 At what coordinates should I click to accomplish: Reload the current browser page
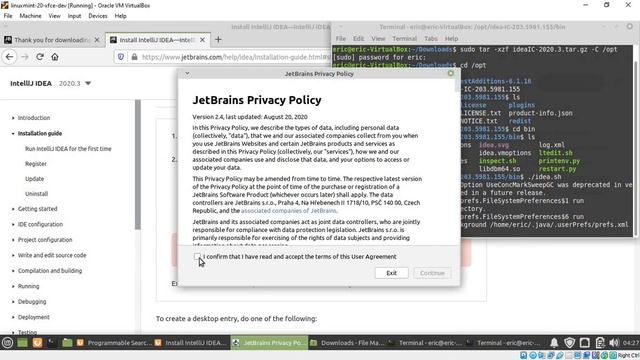(x=40, y=57)
